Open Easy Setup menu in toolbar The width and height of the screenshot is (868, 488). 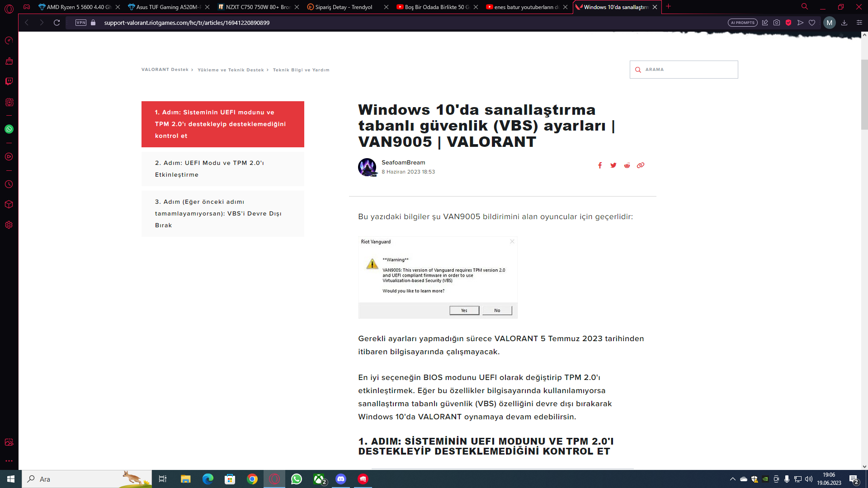[x=859, y=23]
